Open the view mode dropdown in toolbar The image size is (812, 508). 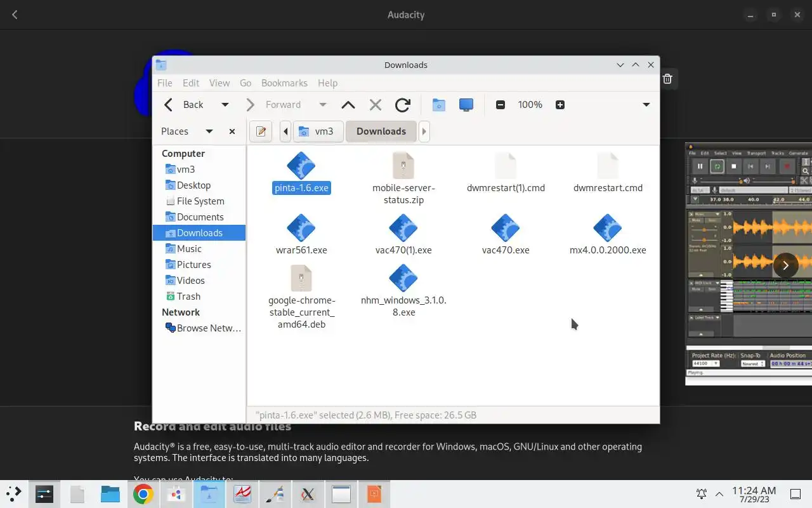point(646,105)
